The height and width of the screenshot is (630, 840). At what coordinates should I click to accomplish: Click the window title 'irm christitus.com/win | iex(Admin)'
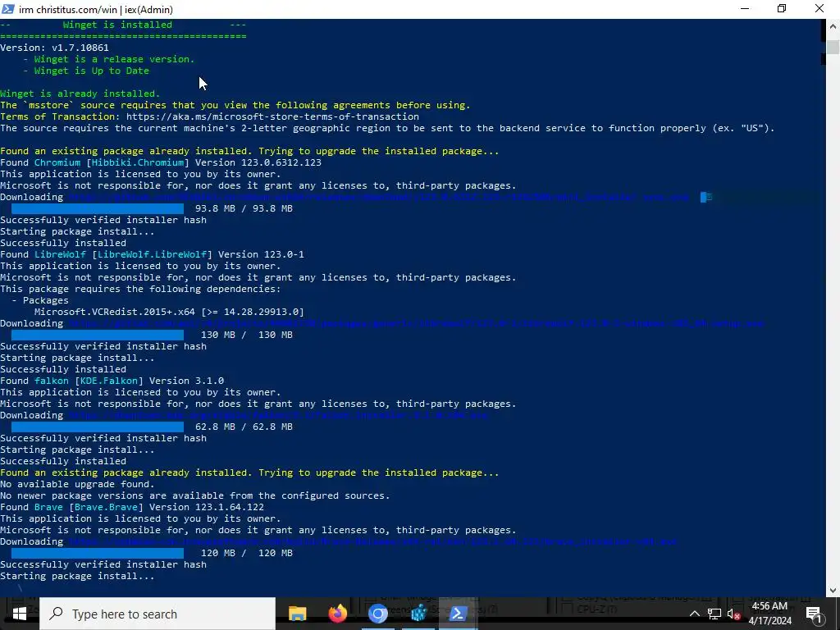pyautogui.click(x=96, y=9)
